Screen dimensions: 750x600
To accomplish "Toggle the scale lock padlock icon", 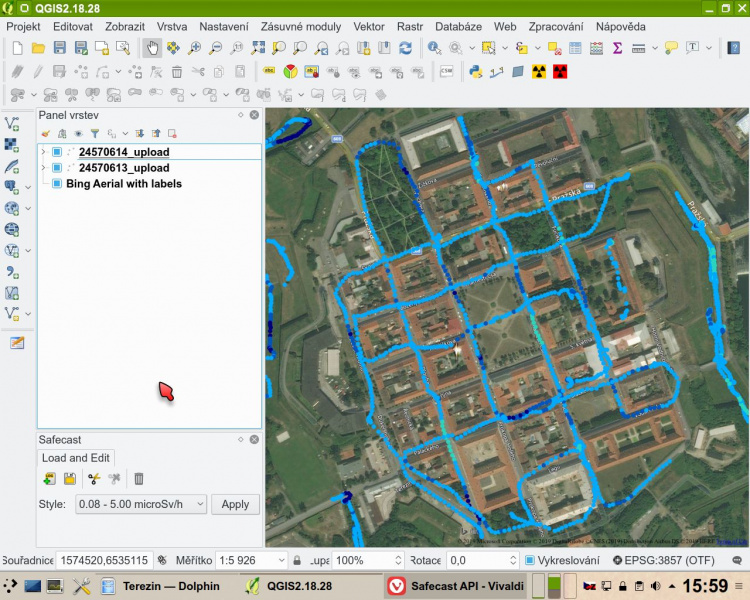I will coord(297,560).
